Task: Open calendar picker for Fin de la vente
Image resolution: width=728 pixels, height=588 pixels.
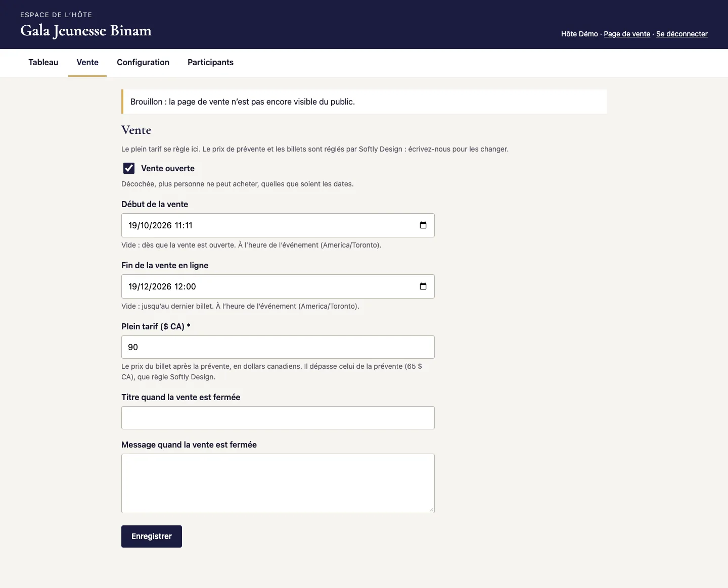Action: (x=423, y=286)
